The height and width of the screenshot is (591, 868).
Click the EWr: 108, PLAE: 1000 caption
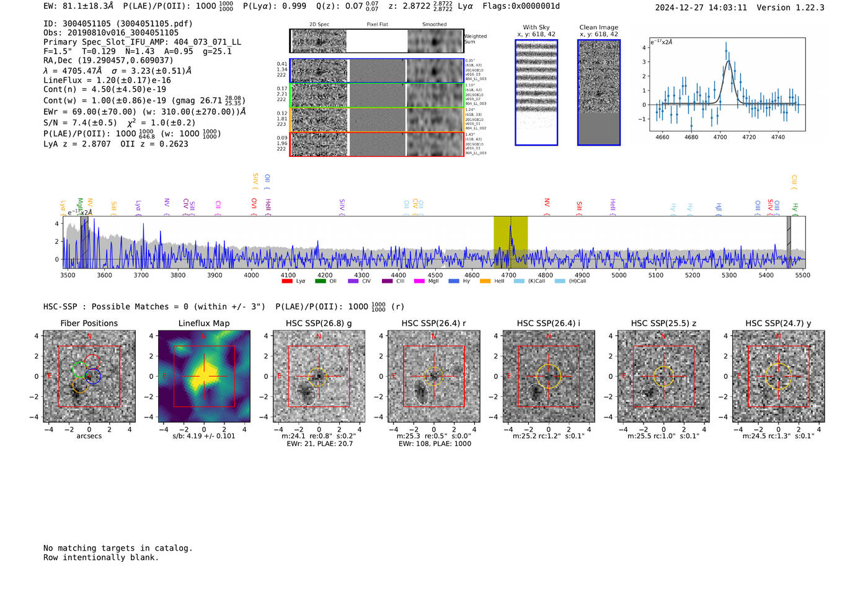coord(435,443)
